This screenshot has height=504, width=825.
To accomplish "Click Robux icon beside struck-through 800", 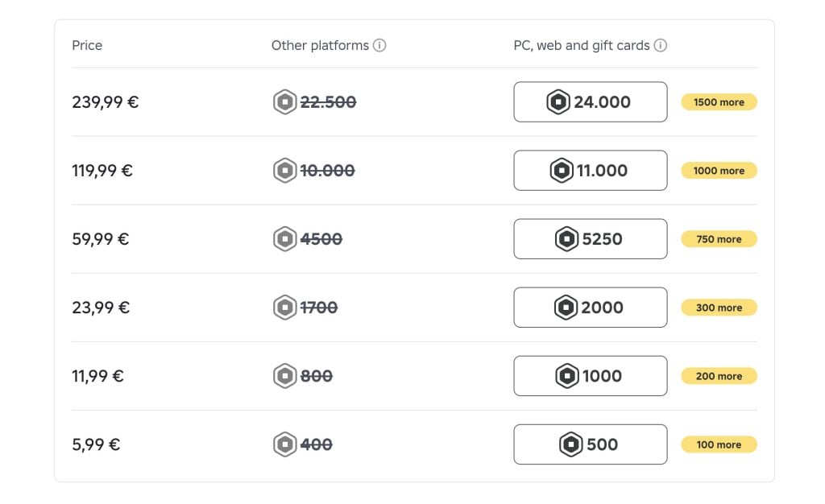I will pos(284,376).
